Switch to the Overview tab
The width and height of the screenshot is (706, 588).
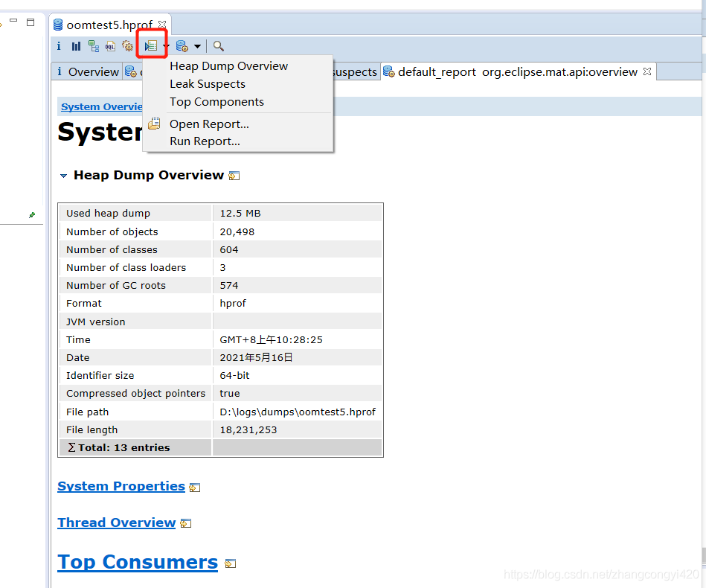[x=92, y=72]
